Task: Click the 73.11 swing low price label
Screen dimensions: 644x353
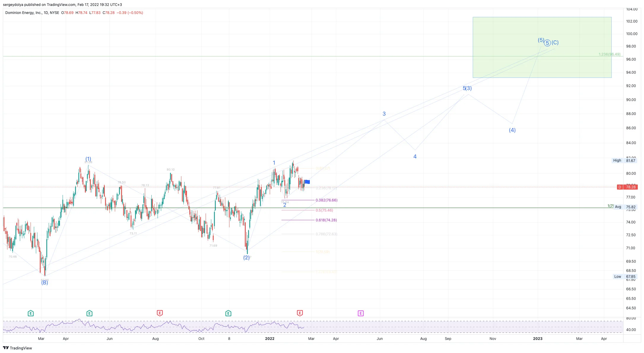Action: coord(133,234)
